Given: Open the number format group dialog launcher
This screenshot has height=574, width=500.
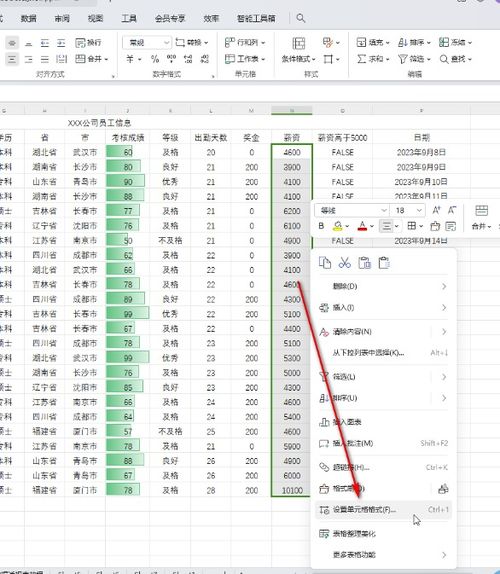Looking at the screenshot, I should pos(213,76).
